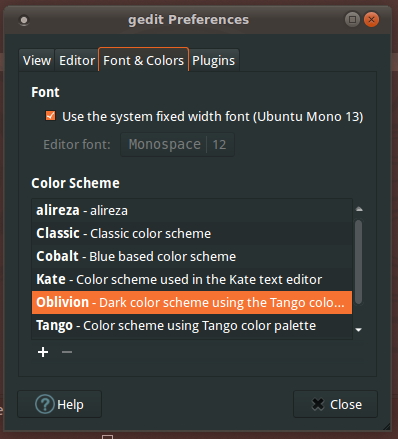Click the scroll down arrow of scheme list
The height and width of the screenshot is (439, 398).
coord(359,330)
